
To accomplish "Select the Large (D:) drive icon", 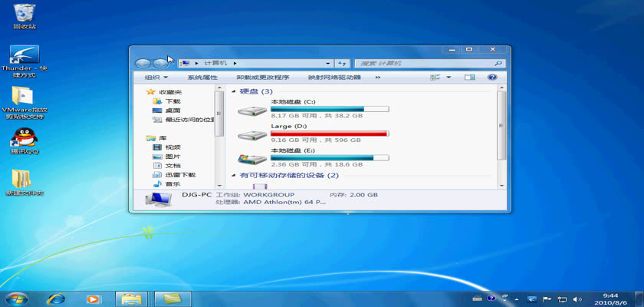I will click(251, 135).
